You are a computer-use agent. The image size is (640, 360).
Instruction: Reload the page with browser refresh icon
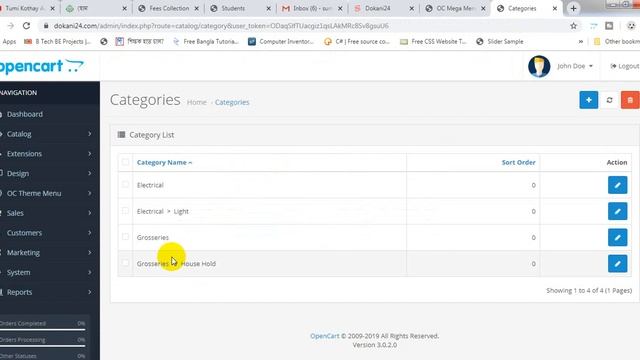(27, 26)
